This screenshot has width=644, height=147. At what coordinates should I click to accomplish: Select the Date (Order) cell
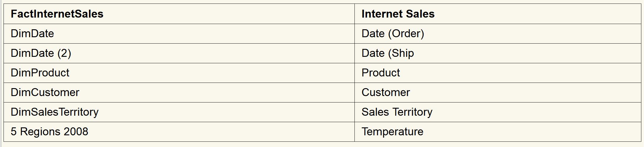[393, 34]
